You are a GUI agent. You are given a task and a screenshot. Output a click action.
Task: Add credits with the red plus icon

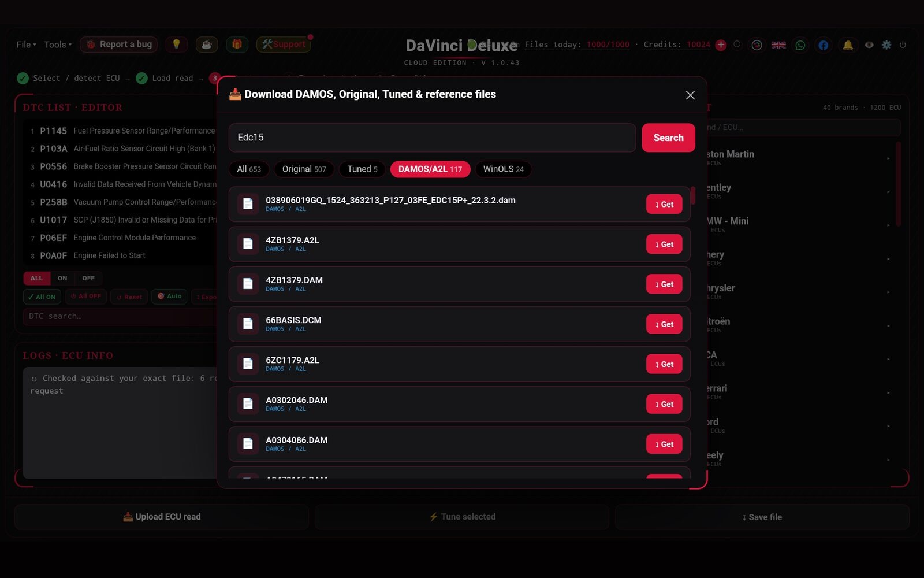click(721, 45)
